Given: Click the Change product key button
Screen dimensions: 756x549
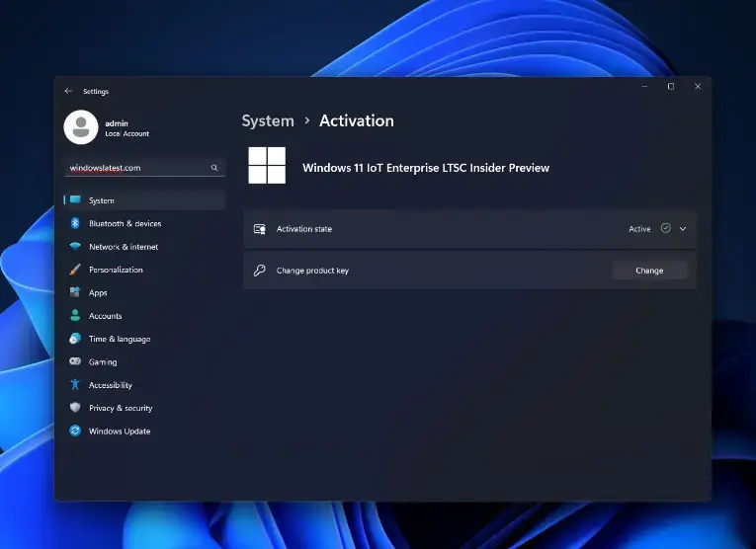Looking at the screenshot, I should pyautogui.click(x=649, y=271).
